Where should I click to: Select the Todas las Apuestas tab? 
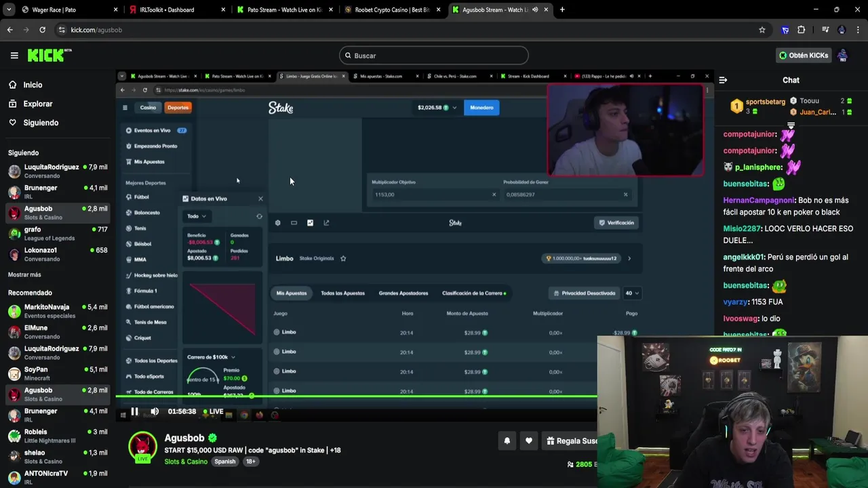pos(342,293)
